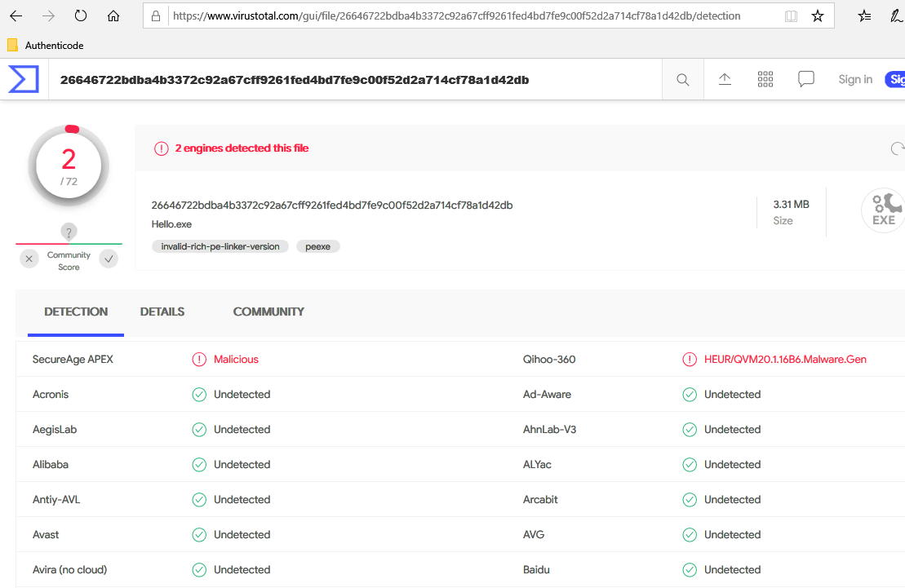This screenshot has height=588, width=905.
Task: Click the Hello.exe file name
Action: pyautogui.click(x=171, y=224)
